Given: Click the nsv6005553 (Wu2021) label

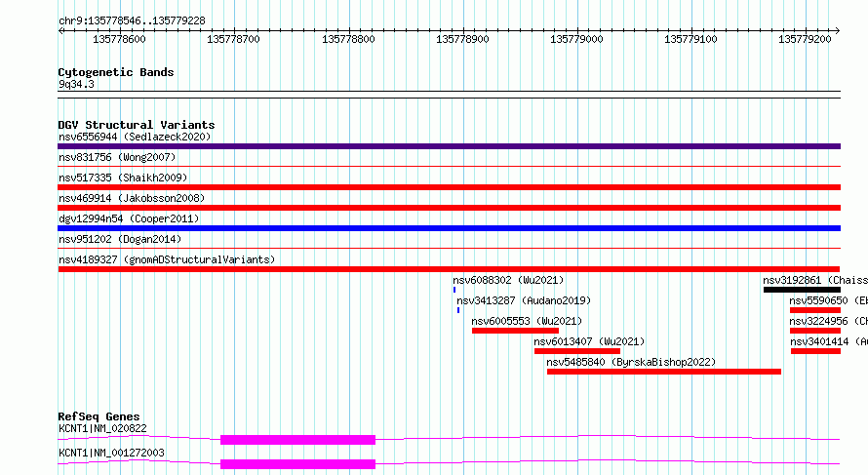Looking at the screenshot, I should pos(527,321).
